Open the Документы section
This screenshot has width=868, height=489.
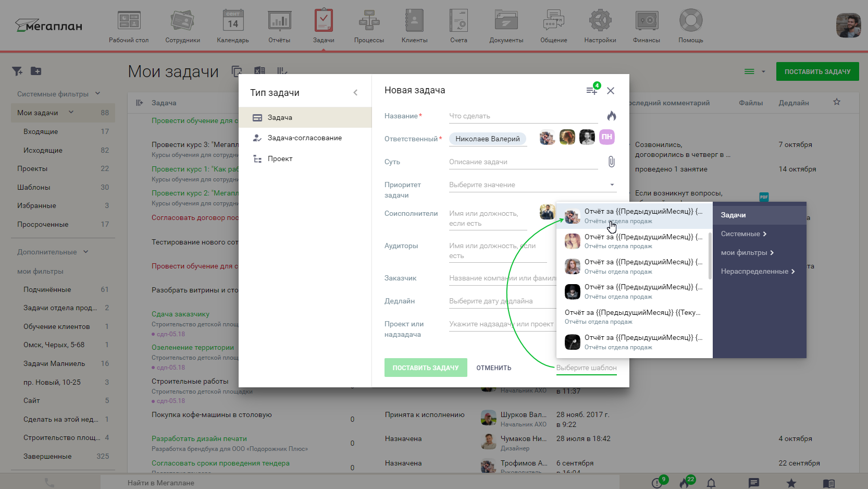coord(506,26)
